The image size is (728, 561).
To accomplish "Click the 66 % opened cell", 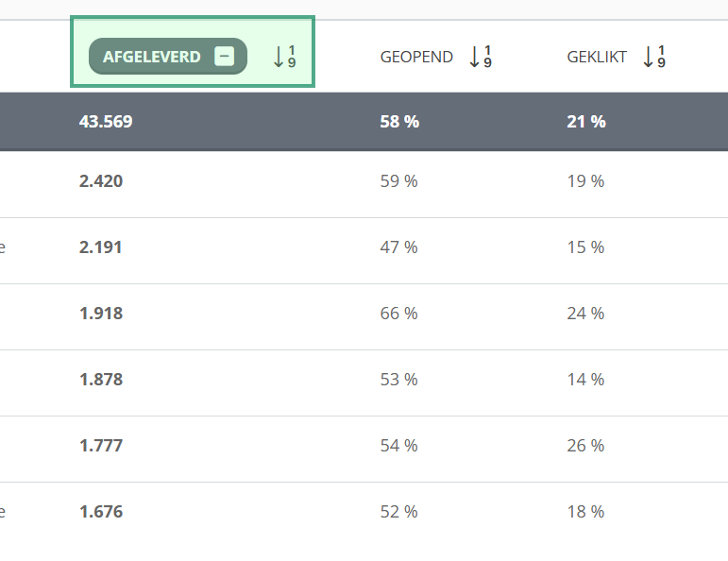I will click(x=398, y=314).
